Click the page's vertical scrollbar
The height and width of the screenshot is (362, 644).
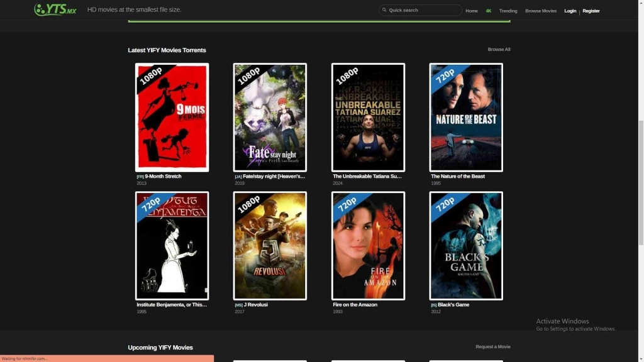pos(640,182)
